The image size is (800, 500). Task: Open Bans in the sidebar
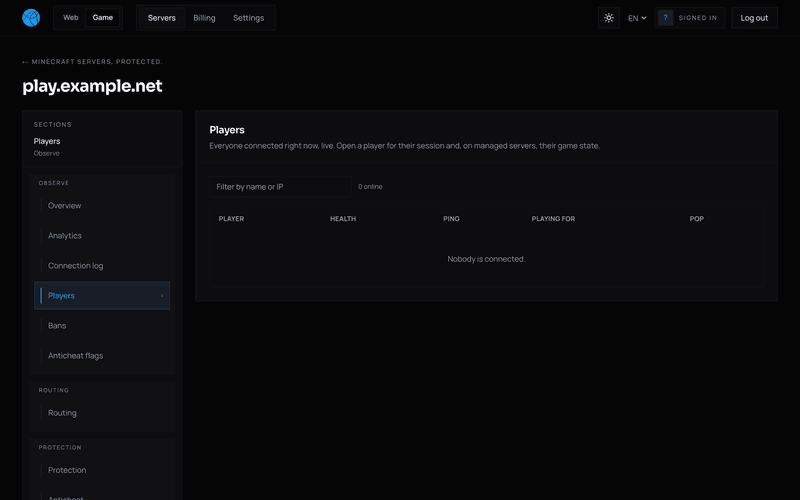click(x=102, y=326)
